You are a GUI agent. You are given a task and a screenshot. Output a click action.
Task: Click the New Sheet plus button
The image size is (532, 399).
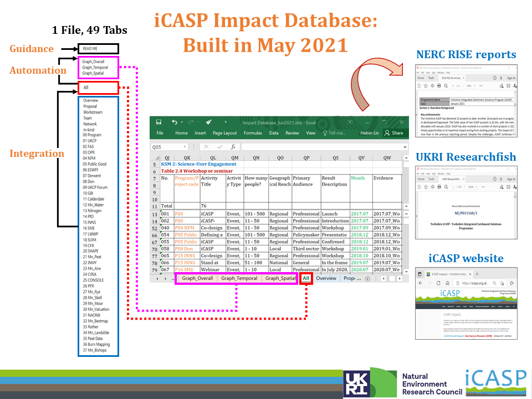coord(367,279)
